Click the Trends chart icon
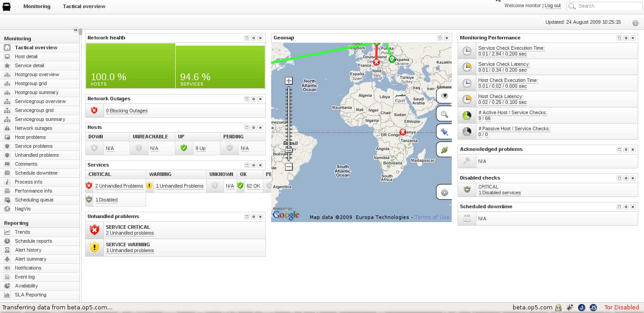Image resolution: width=644 pixels, height=313 pixels. 7,232
